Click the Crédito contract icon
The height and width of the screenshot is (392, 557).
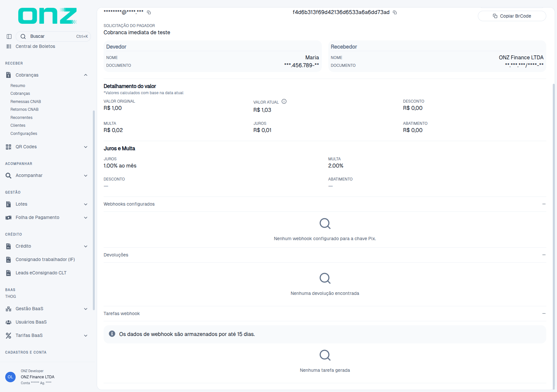point(8,246)
